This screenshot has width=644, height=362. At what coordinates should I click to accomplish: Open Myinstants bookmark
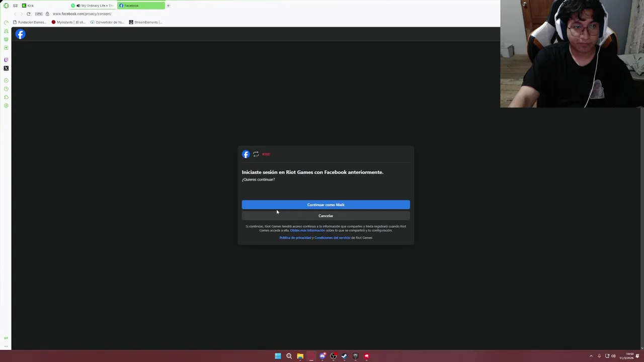pyautogui.click(x=69, y=22)
